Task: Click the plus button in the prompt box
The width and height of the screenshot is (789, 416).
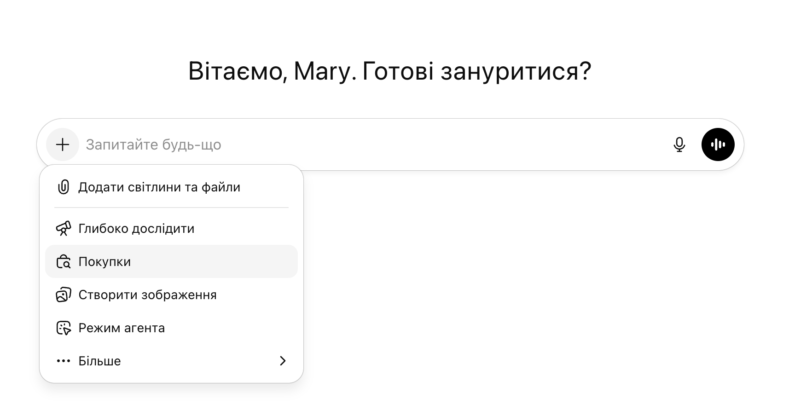Action: point(62,145)
